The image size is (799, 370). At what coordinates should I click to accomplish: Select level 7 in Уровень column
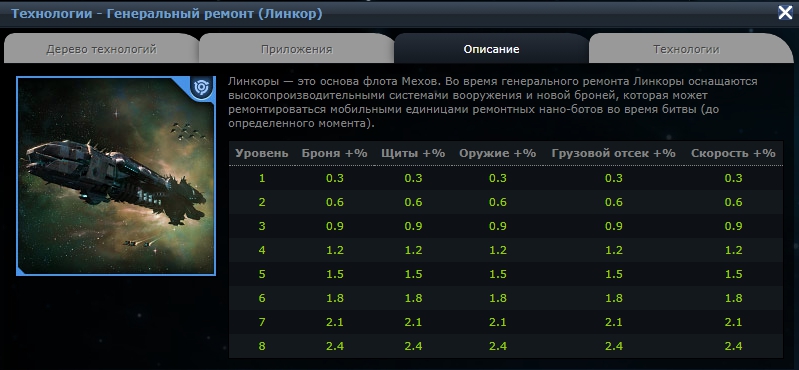262,322
